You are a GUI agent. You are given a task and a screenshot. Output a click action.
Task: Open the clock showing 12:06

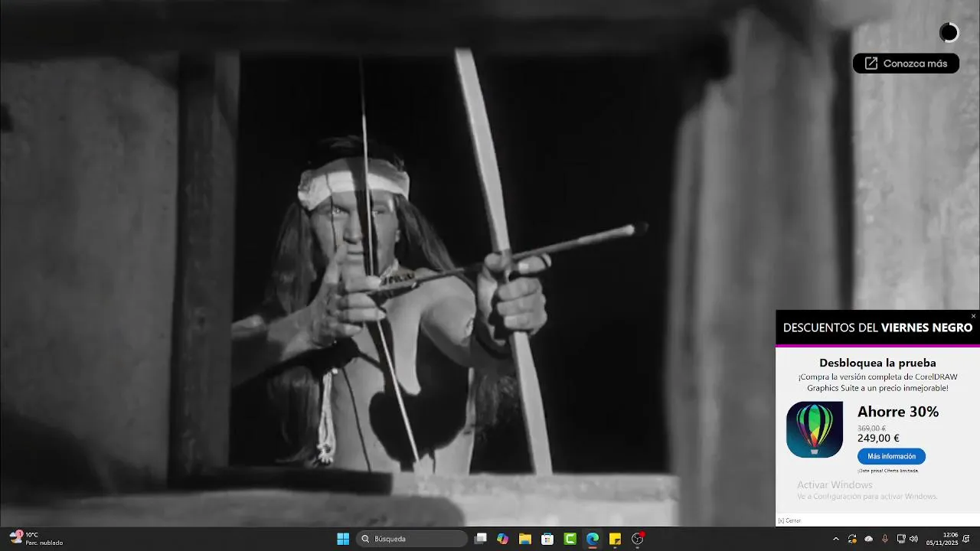pos(942,539)
